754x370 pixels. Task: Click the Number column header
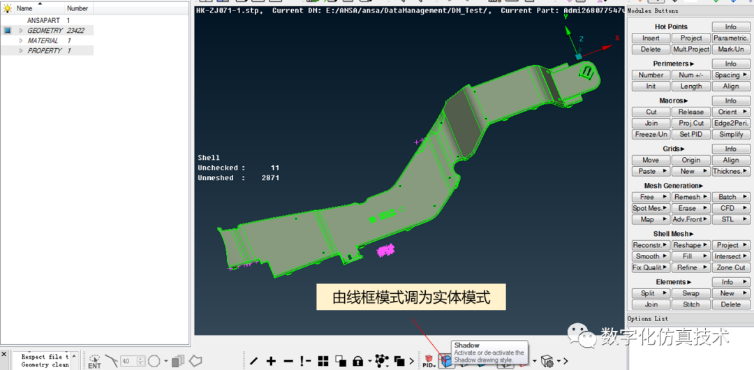point(78,8)
